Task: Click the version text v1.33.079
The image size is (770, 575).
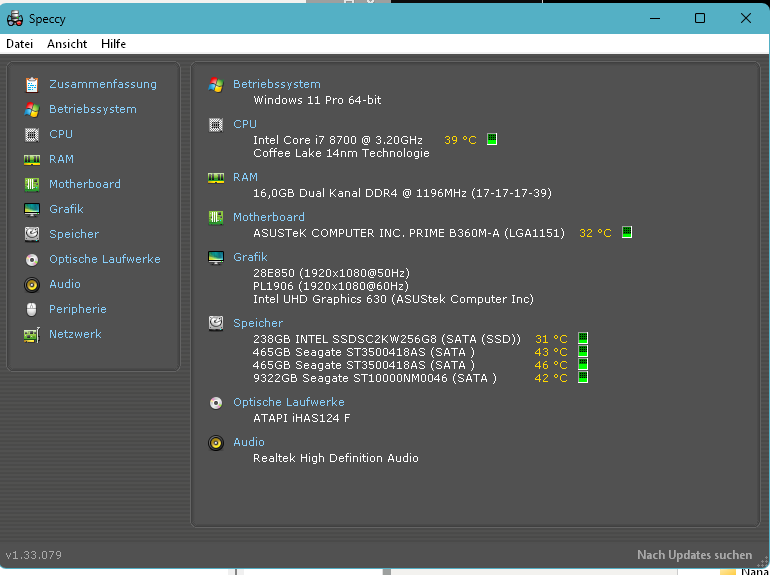Action: tap(34, 555)
